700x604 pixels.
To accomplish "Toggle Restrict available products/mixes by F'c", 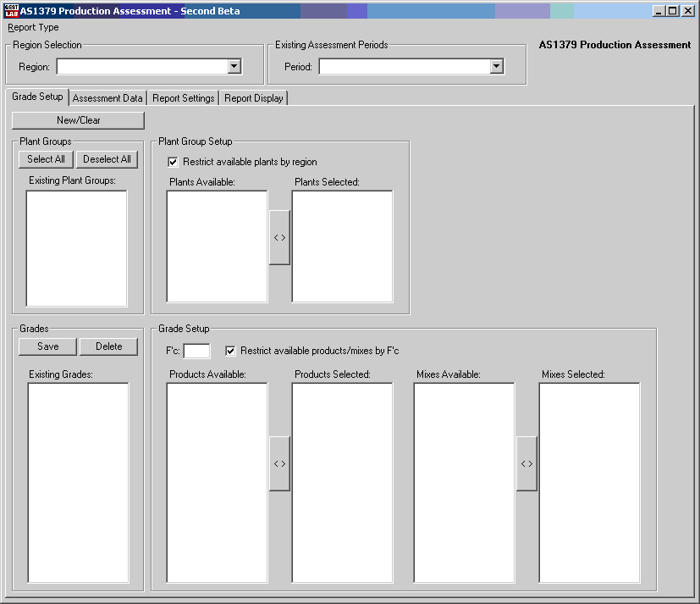I will 230,351.
